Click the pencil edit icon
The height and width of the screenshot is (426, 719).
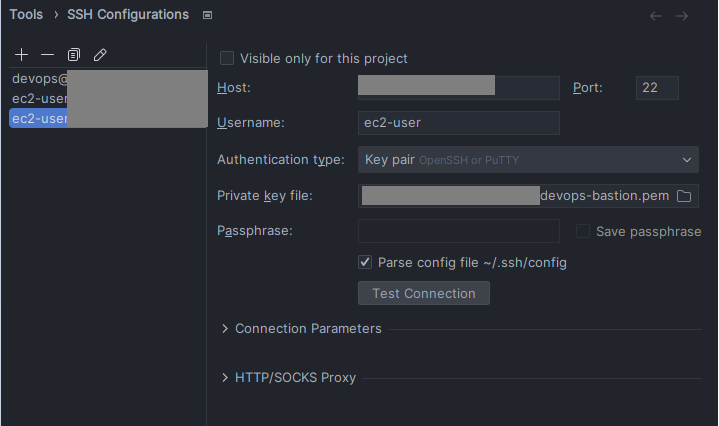[100, 55]
